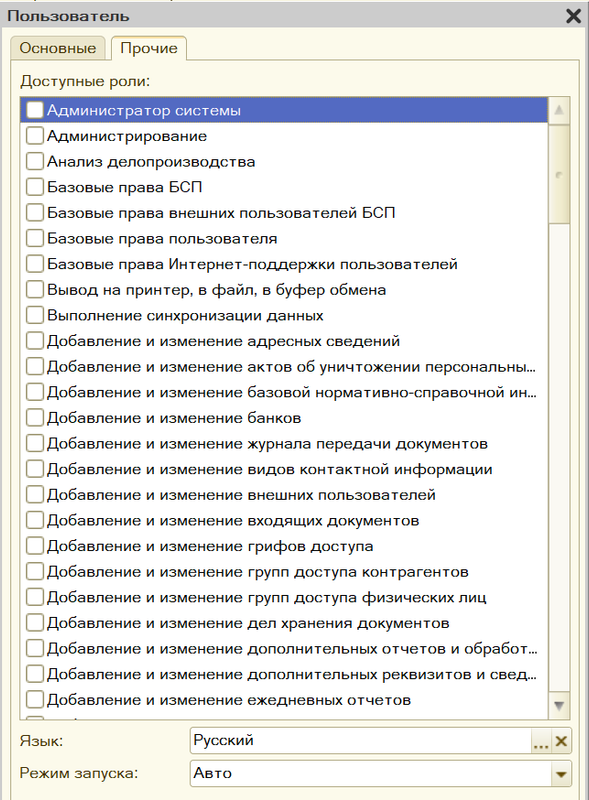Check checkbox for изменение ежедневных отчетов
Screen dimensions: 589x800
(35, 699)
